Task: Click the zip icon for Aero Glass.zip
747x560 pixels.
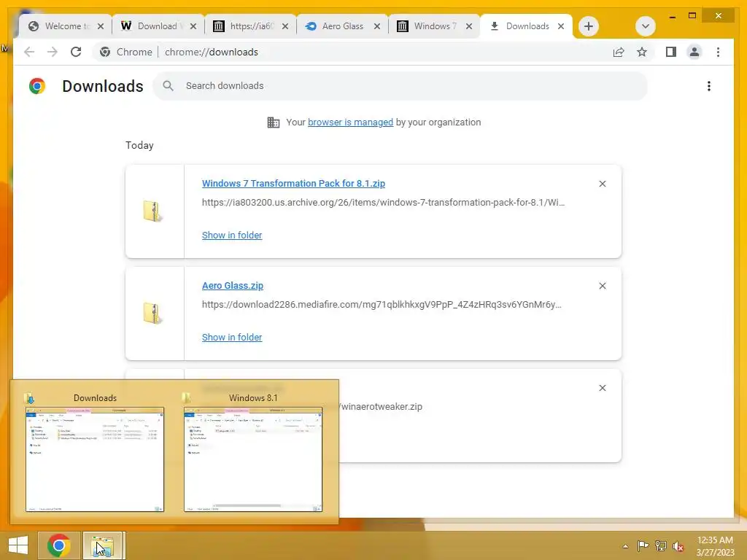Action: [153, 314]
